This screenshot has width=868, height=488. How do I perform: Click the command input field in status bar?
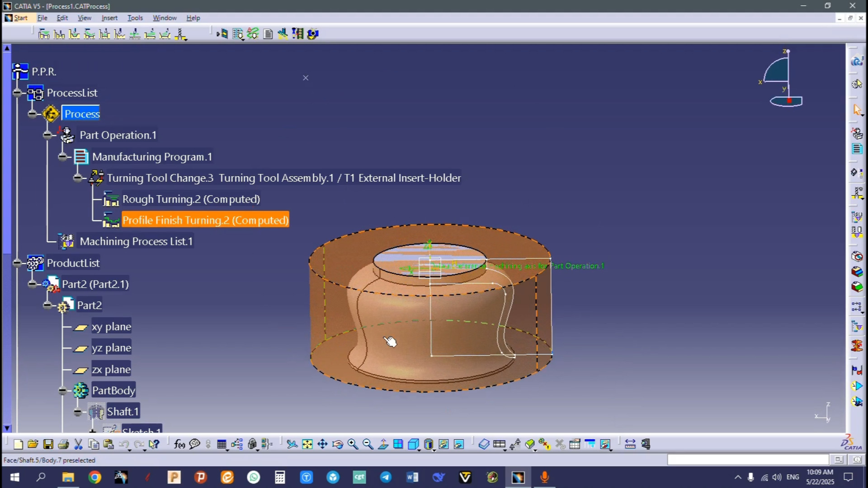748,460
